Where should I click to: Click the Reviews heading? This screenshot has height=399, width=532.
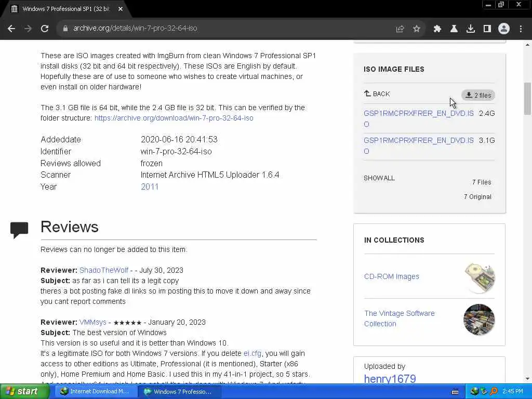(70, 227)
